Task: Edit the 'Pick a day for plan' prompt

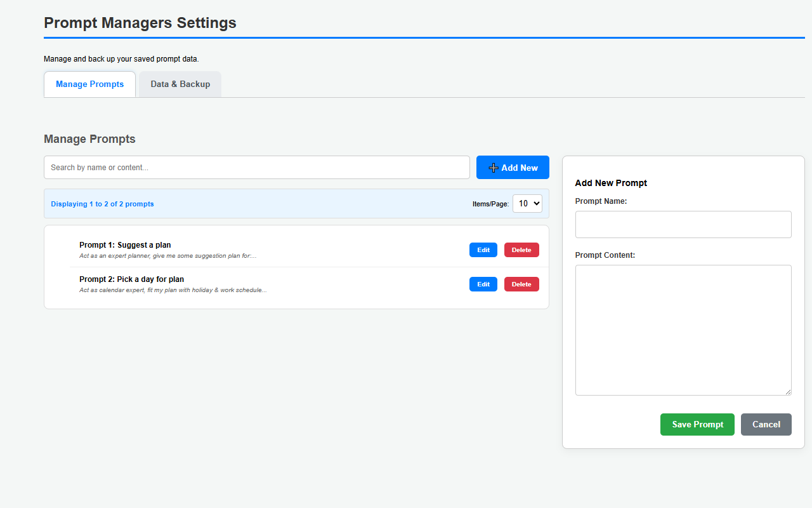Action: pyautogui.click(x=483, y=284)
